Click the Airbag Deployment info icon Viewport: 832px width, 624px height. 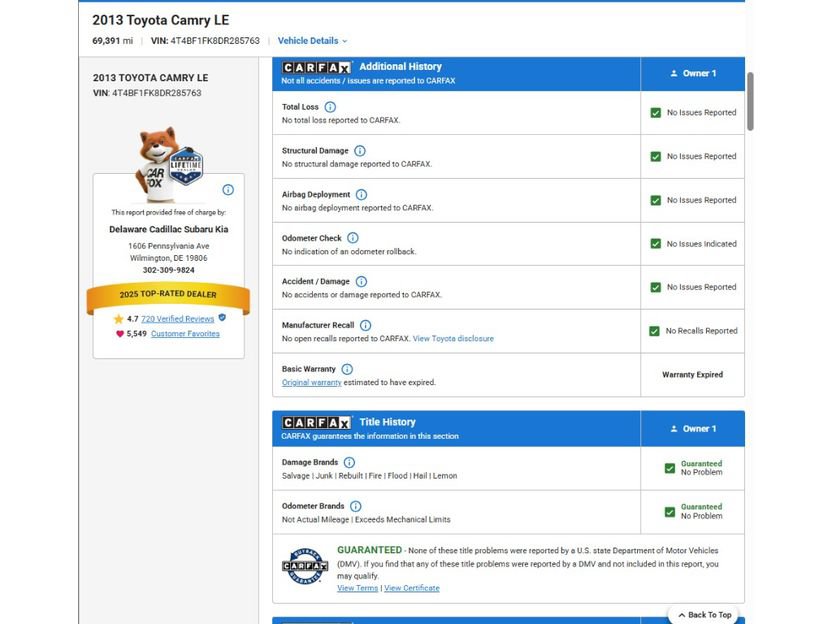(x=361, y=195)
